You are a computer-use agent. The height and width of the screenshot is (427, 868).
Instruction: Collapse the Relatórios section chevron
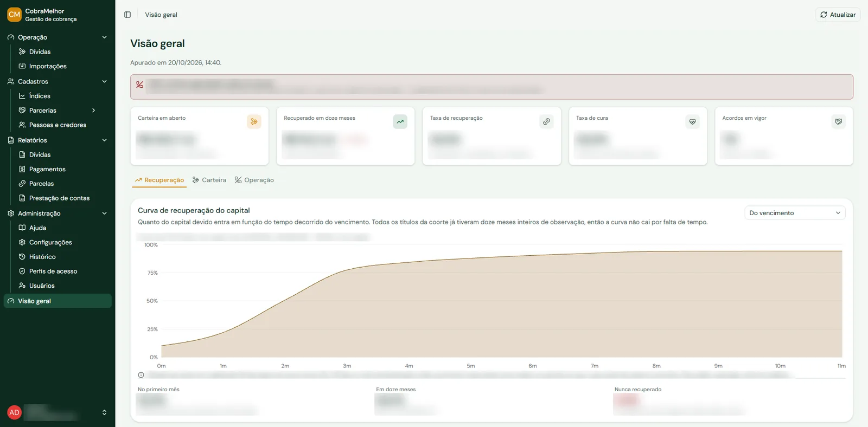[x=104, y=140]
